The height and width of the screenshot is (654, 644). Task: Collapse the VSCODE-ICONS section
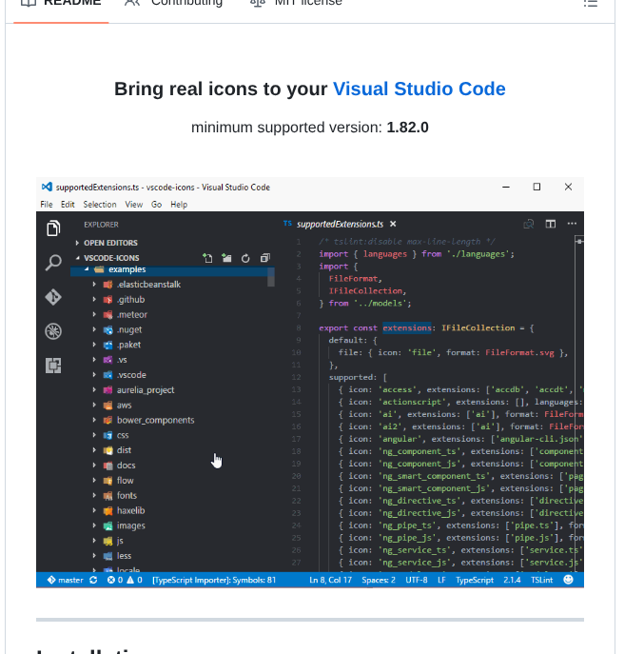[78, 258]
